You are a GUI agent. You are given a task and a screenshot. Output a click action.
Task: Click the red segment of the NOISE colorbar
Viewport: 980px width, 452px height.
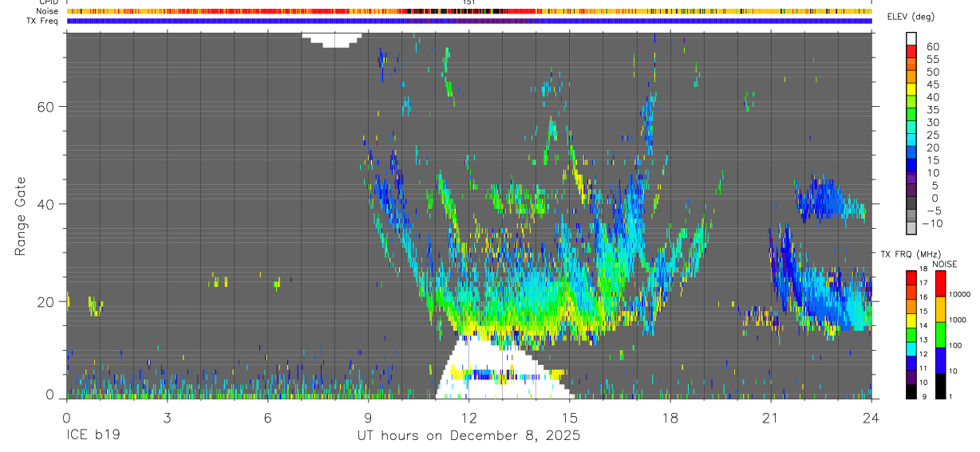940,283
